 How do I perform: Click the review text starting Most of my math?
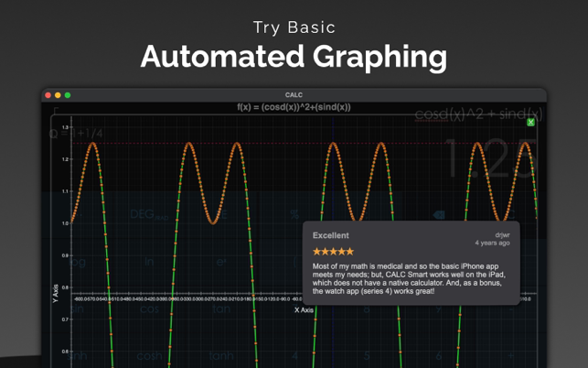pyautogui.click(x=409, y=278)
